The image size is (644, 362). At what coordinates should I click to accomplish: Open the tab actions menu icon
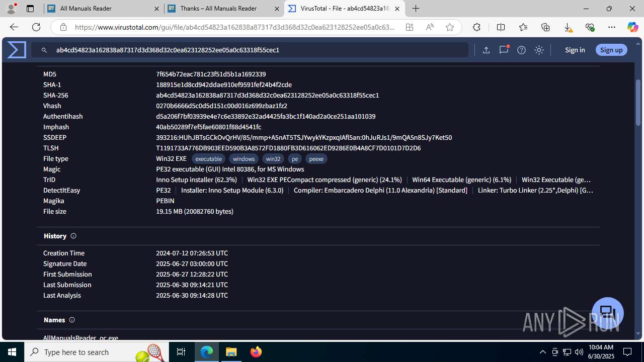point(30,9)
